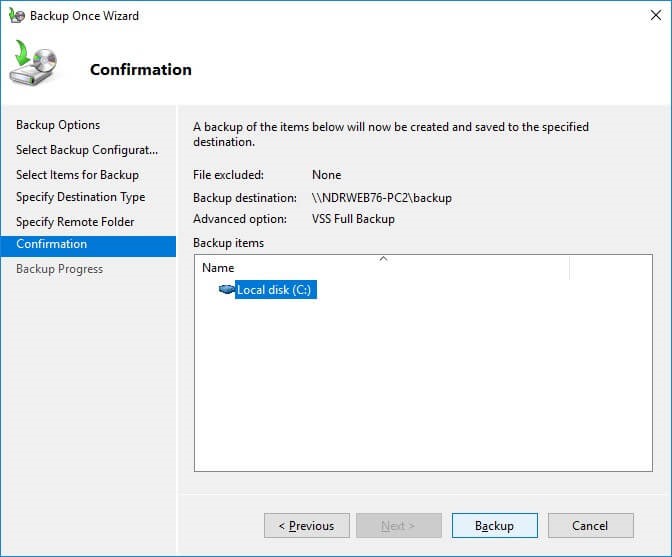Start the backup with the Backup button
The image size is (672, 557).
[x=495, y=525]
